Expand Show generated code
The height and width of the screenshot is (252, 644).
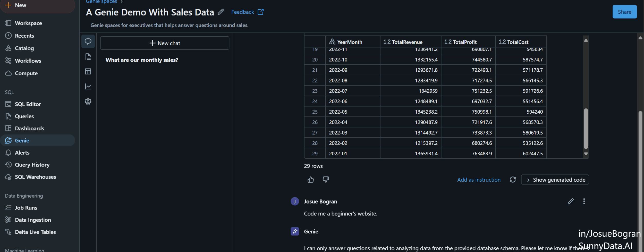point(555,180)
